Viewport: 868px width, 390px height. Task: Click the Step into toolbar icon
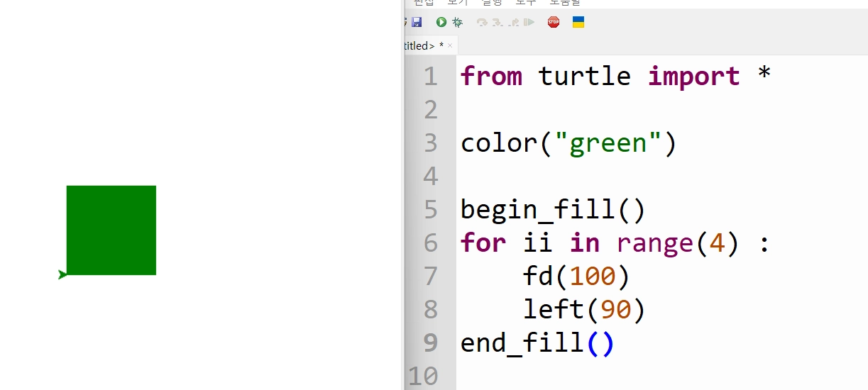[x=498, y=22]
